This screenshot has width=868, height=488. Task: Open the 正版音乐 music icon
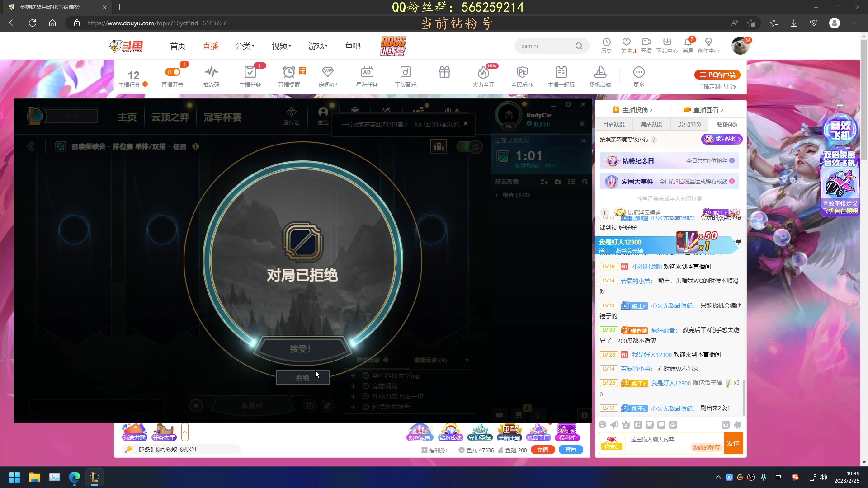pyautogui.click(x=406, y=72)
